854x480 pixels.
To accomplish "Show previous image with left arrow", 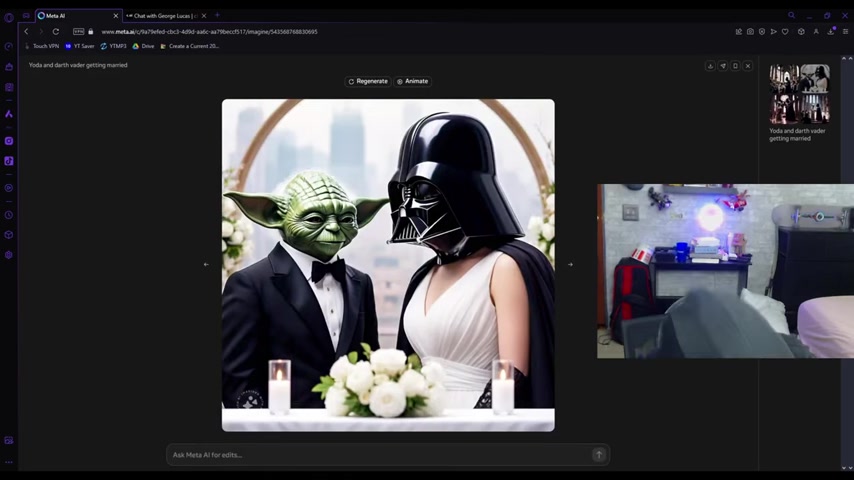I will (x=206, y=264).
